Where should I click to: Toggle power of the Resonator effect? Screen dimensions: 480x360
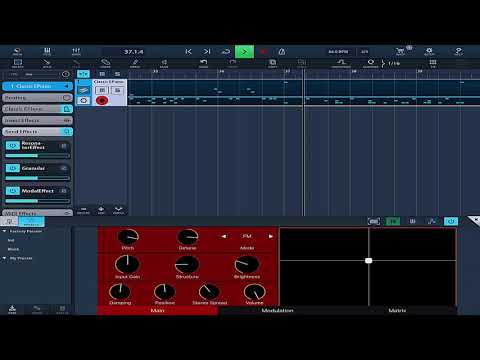tap(13, 146)
